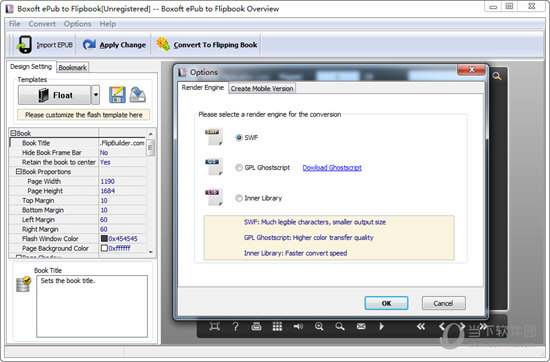The width and height of the screenshot is (550, 362).
Task: Click the property list scrollbar thumb
Action: [x=150, y=147]
